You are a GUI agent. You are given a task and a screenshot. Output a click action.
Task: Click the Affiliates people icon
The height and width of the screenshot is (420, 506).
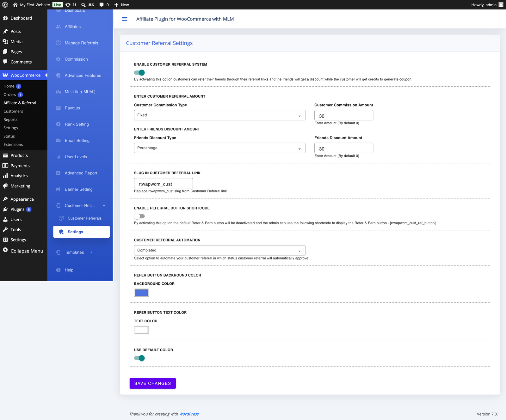click(58, 27)
